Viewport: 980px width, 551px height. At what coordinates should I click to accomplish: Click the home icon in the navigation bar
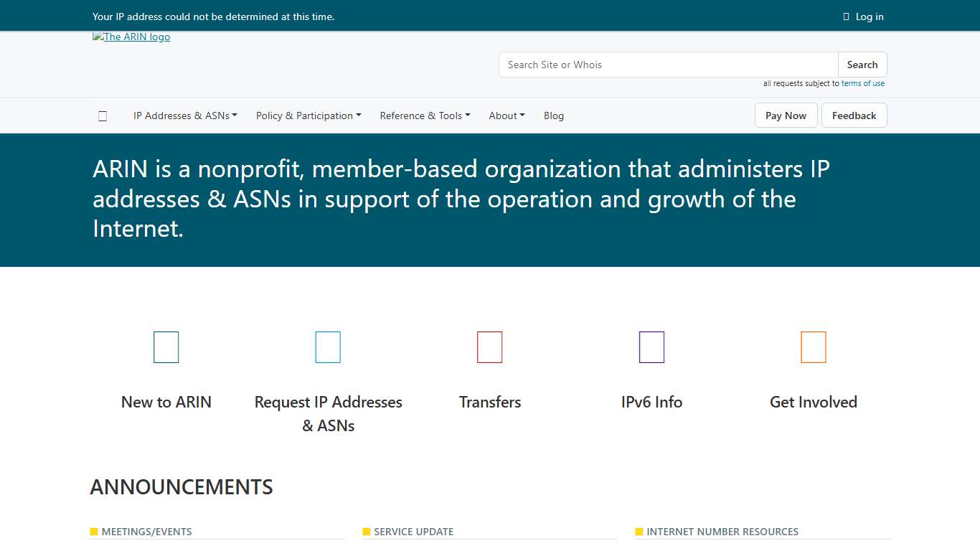click(103, 116)
